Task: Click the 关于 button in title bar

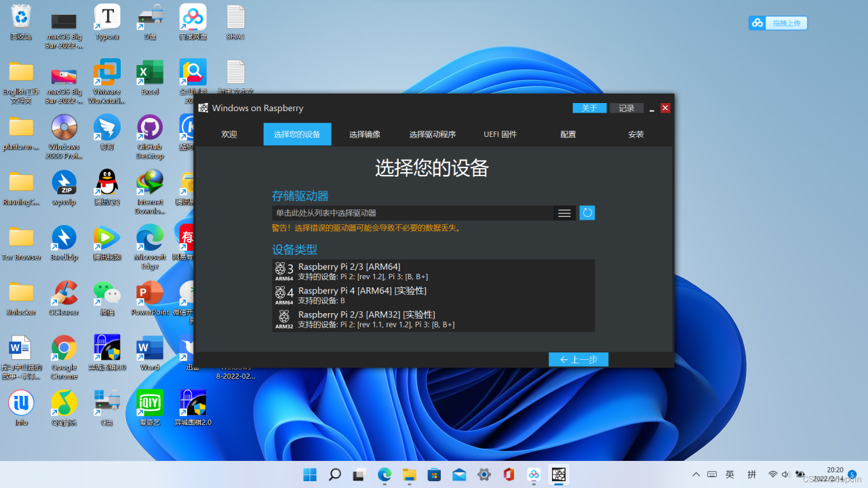Action: click(x=590, y=108)
